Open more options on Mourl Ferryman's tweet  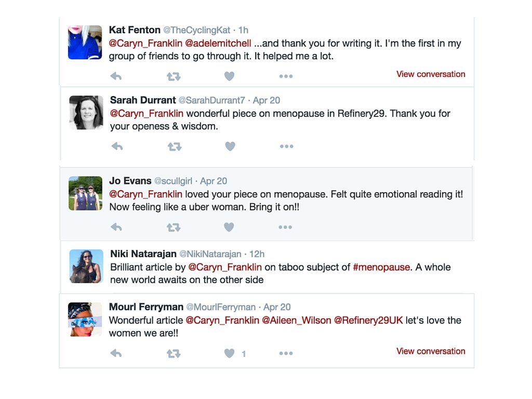[x=286, y=354]
